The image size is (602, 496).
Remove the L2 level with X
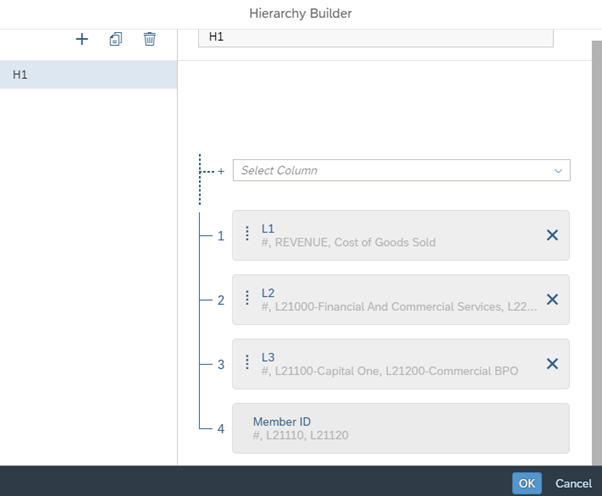552,299
